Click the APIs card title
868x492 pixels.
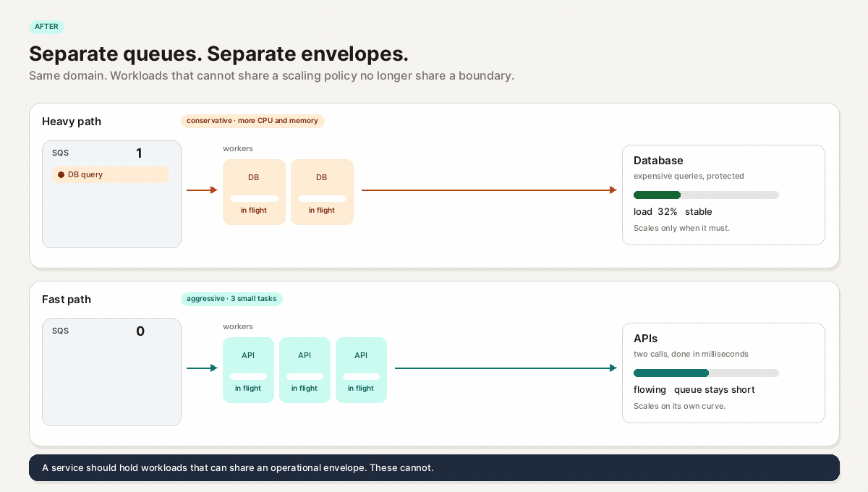pos(645,339)
